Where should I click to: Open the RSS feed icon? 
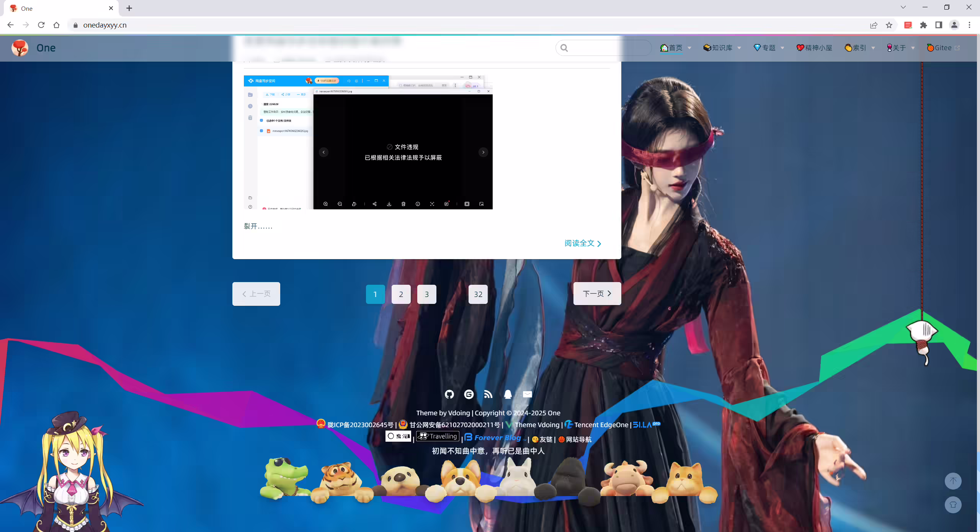tap(488, 394)
